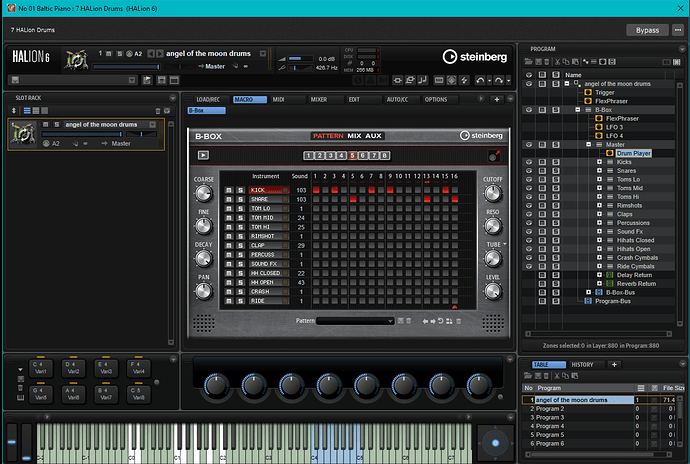Open program dropdown next to angel of the moon drums title
The image size is (690, 464).
point(263,54)
